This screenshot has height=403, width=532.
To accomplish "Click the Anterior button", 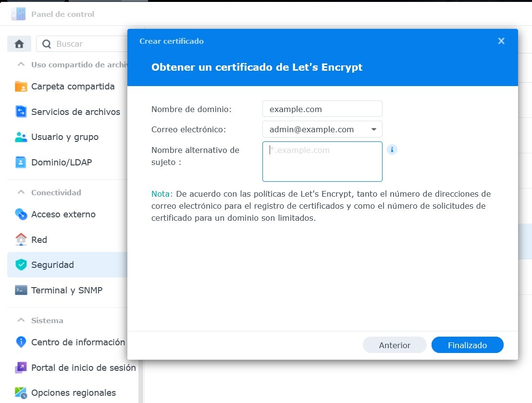I will coord(394,345).
